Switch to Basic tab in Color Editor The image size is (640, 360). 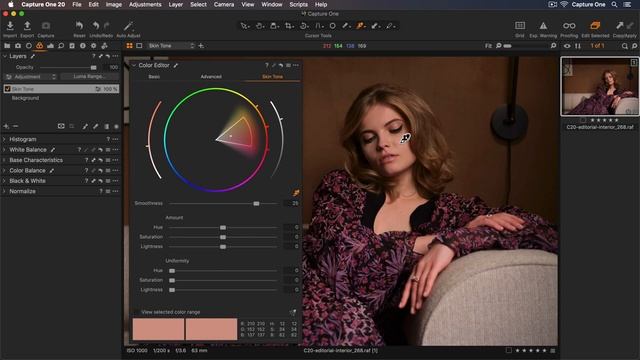(154, 77)
